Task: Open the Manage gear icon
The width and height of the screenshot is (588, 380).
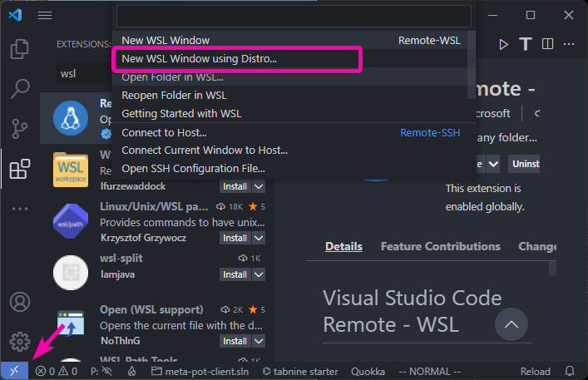Action: (x=19, y=342)
